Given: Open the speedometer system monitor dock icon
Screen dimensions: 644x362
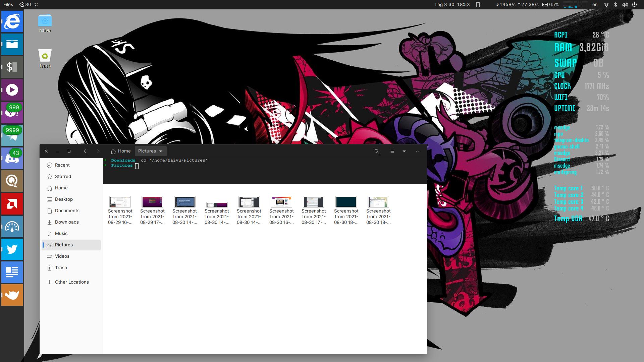Looking at the screenshot, I should pos(12,227).
